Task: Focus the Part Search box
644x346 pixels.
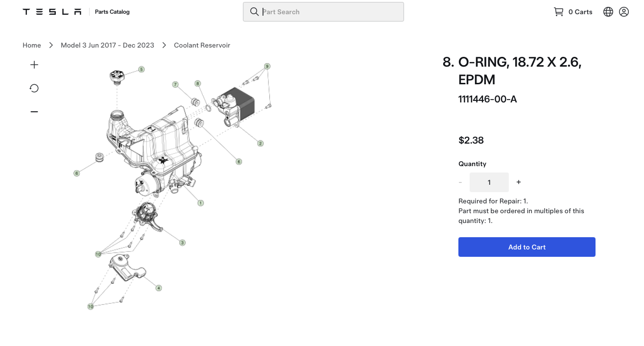Action: coord(323,12)
